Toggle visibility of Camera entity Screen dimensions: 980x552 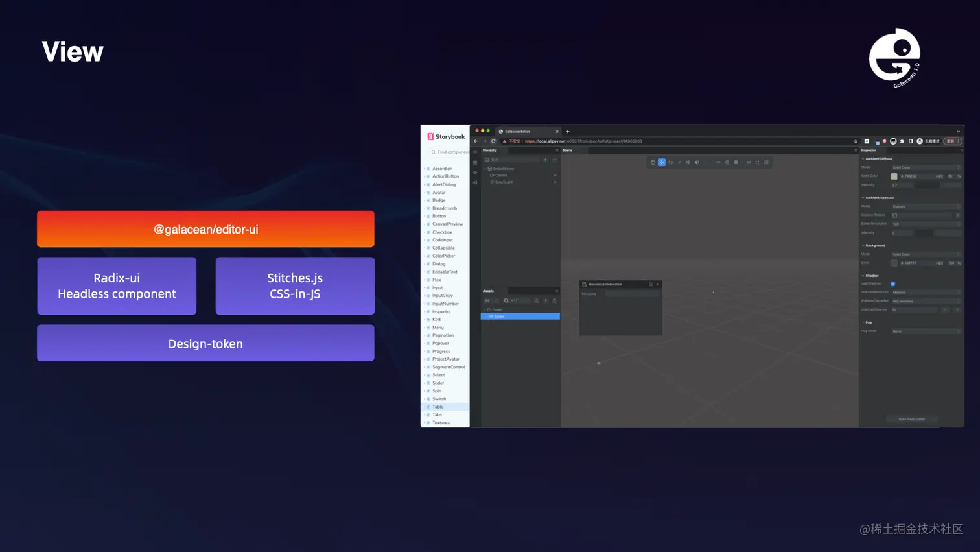(555, 175)
